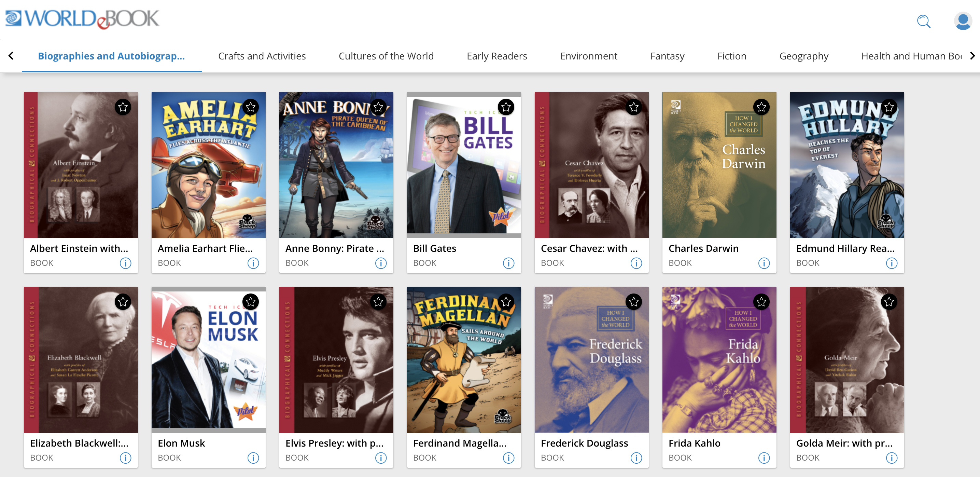The height and width of the screenshot is (477, 980).
Task: View info for Anne Bonny book
Action: tap(381, 263)
